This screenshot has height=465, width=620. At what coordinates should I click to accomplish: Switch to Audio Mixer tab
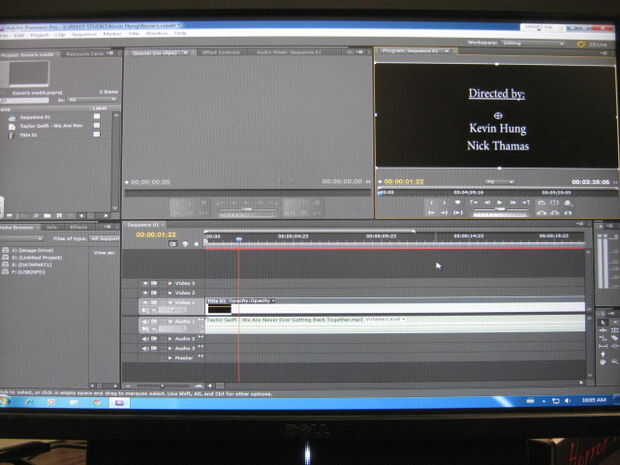[x=289, y=52]
